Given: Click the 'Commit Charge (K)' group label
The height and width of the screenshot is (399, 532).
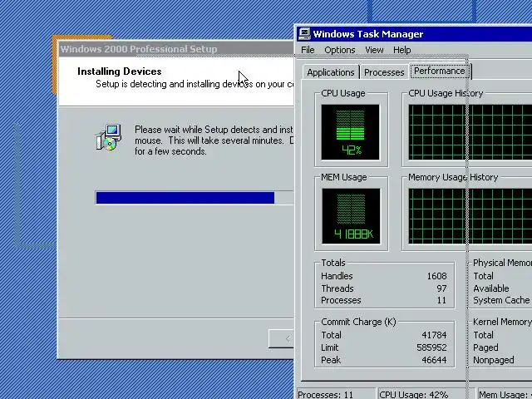Looking at the screenshot, I should [358, 322].
